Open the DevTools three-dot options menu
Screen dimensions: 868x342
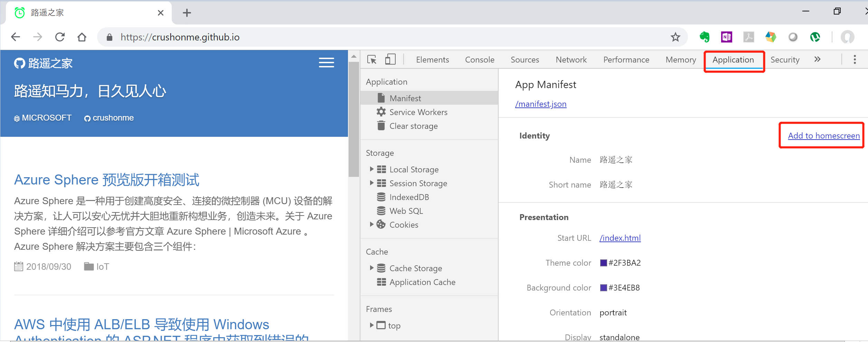point(855,59)
